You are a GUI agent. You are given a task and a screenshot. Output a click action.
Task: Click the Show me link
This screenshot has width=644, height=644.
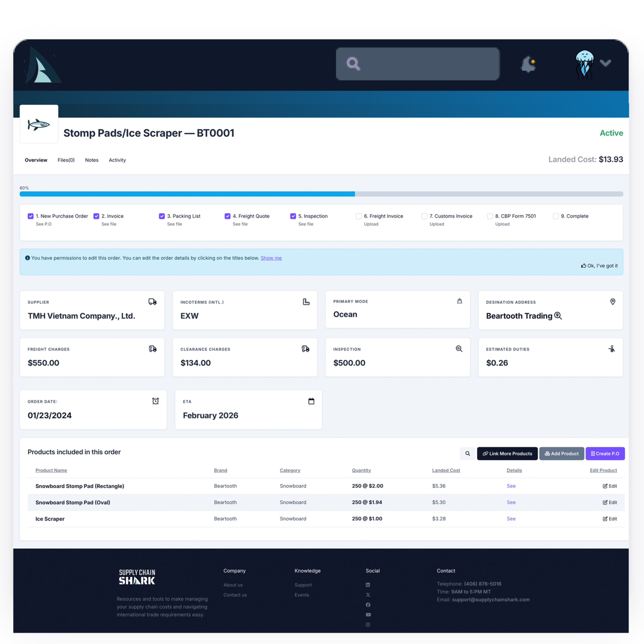(x=271, y=258)
